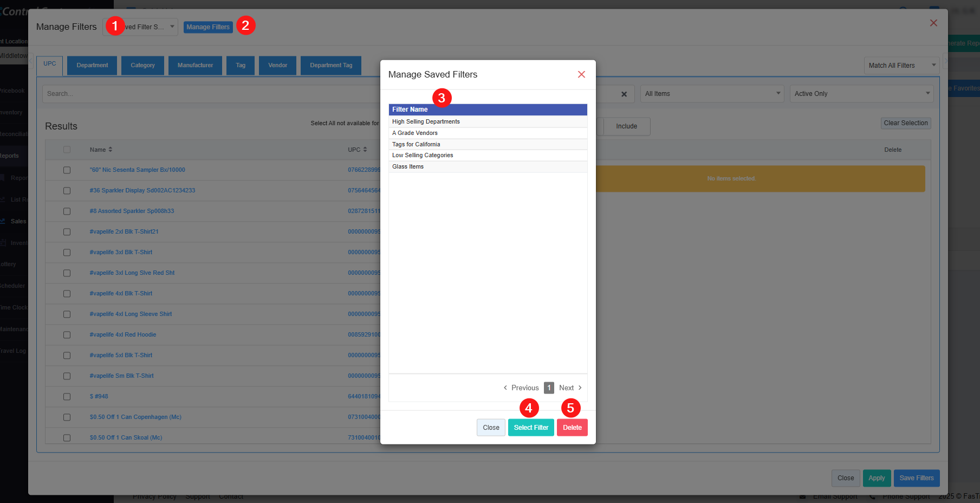Go to Next page chevron
The image size is (980, 503).
(x=580, y=388)
